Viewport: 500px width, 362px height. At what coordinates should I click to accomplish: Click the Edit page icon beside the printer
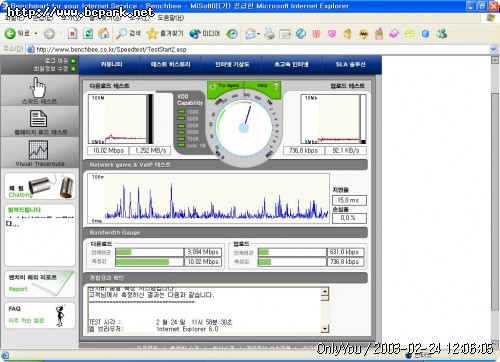click(x=285, y=34)
